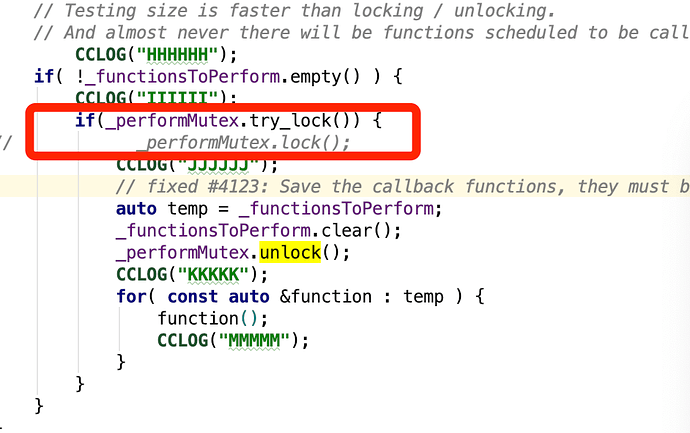The height and width of the screenshot is (433, 690).
Task: Click the closing brace of the for loop
Action: pos(121,363)
